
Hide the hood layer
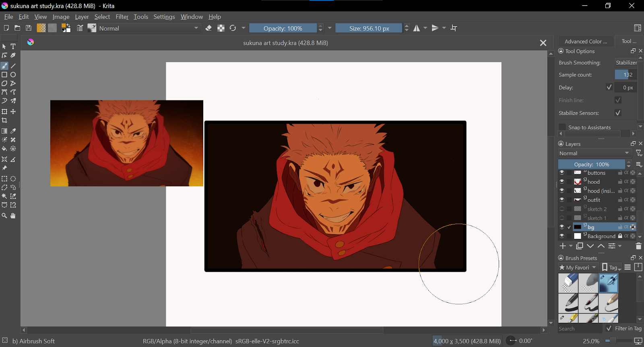click(561, 182)
